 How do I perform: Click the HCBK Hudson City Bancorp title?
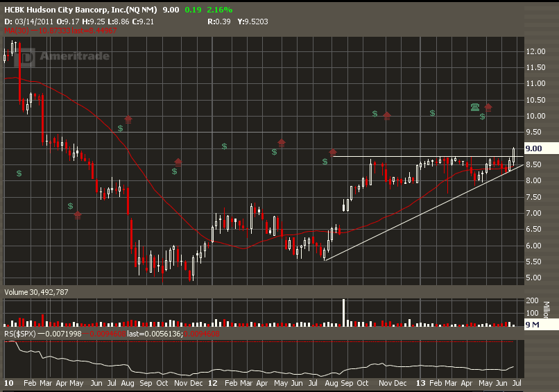pyautogui.click(x=80, y=10)
